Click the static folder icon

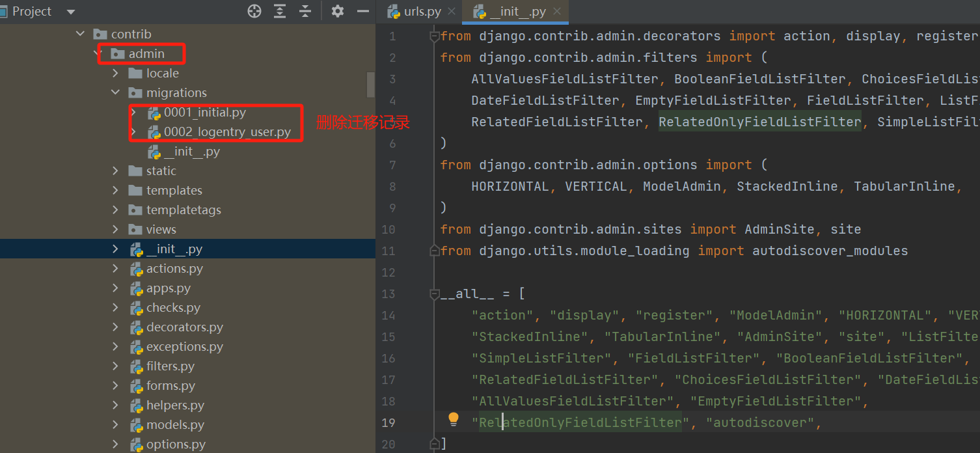click(x=135, y=171)
